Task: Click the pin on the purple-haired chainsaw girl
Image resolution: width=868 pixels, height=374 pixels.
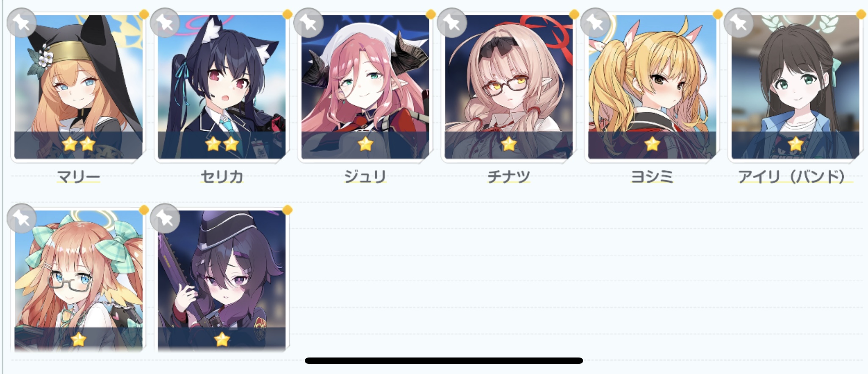Action: (x=165, y=218)
